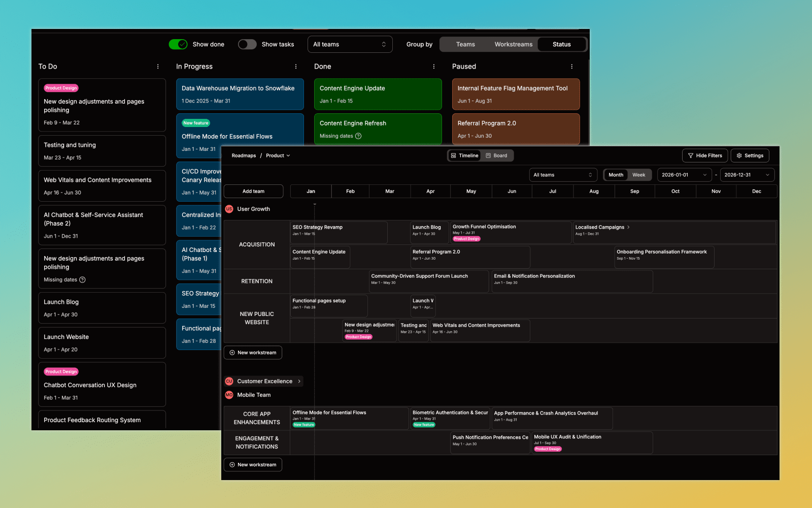Select the Status grouping tab
Image resolution: width=812 pixels, height=508 pixels.
[x=562, y=44]
